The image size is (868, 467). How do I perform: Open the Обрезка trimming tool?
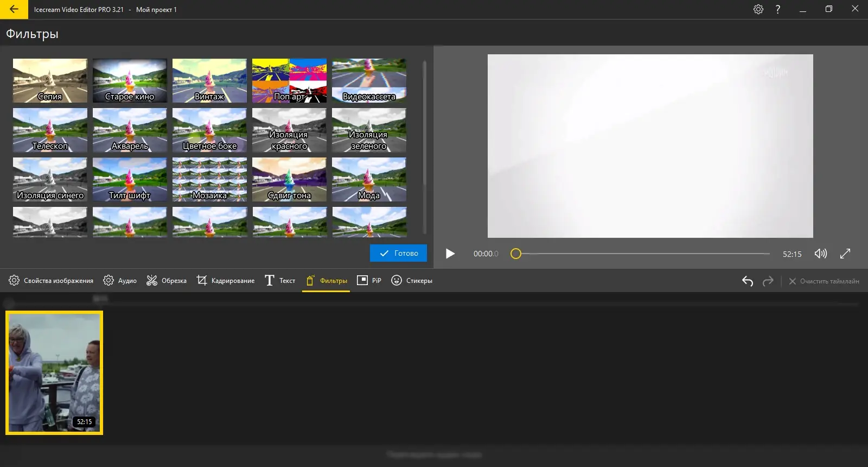(x=167, y=281)
